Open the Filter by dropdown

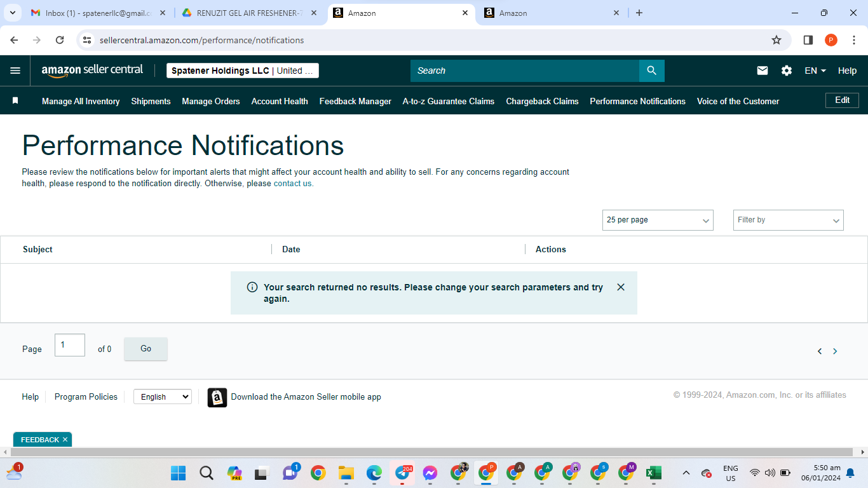click(789, 220)
